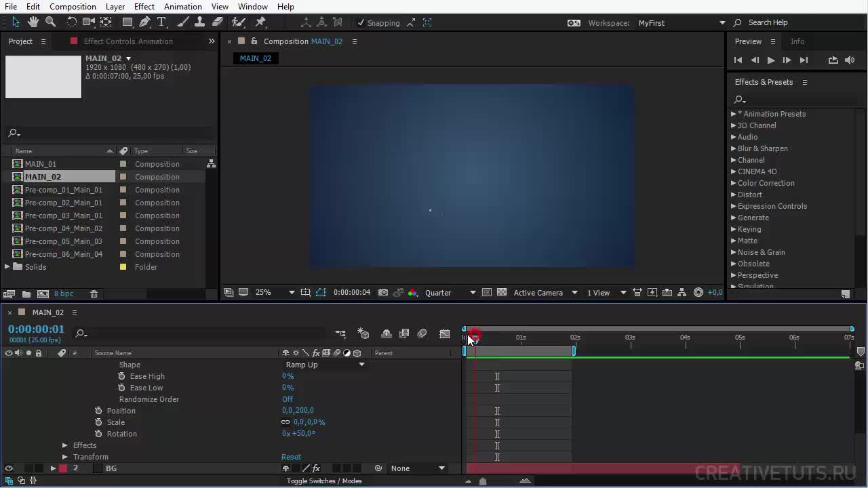Screen dimensions: 868x488
Task: Click the Draft 3D cube icon in timeline
Action: tap(363, 333)
